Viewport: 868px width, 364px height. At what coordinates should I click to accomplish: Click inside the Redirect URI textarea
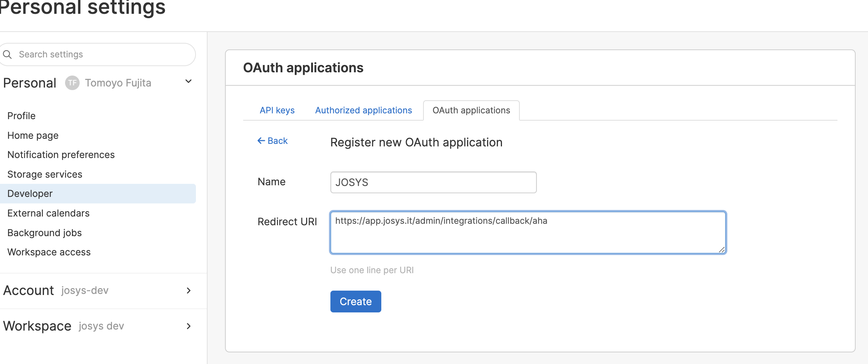pyautogui.click(x=528, y=236)
